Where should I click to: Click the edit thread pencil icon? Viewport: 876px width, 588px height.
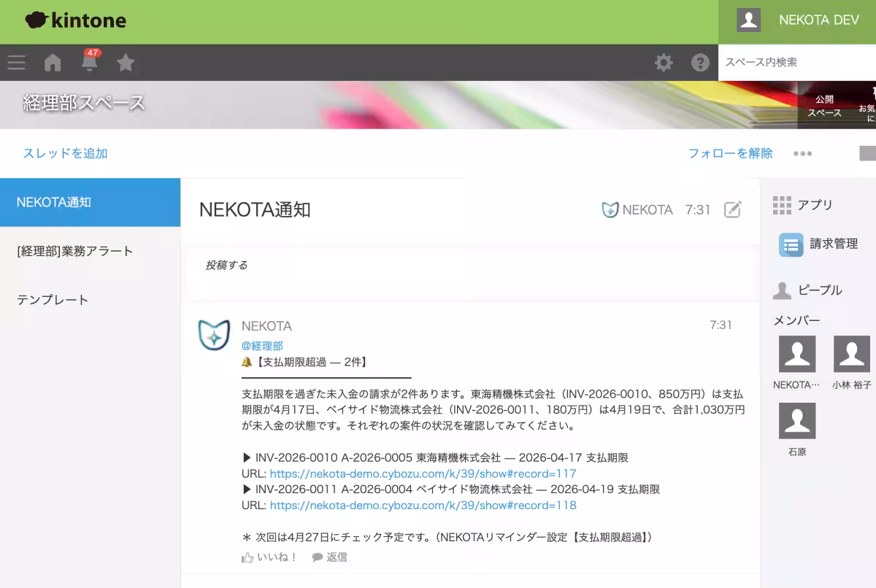(x=732, y=210)
